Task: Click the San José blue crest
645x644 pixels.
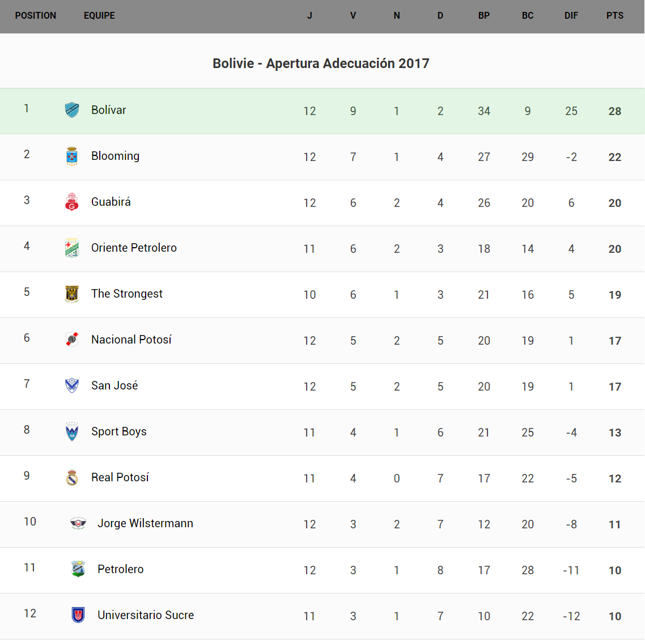Action: tap(72, 385)
